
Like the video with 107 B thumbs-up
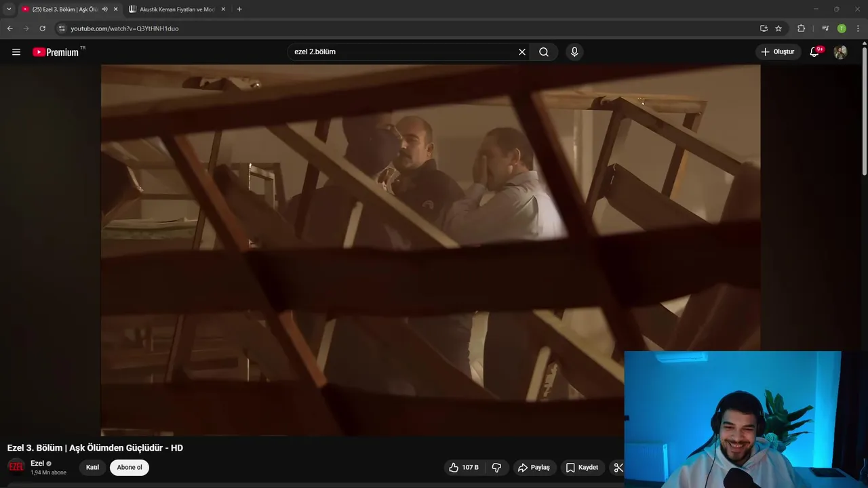click(465, 467)
